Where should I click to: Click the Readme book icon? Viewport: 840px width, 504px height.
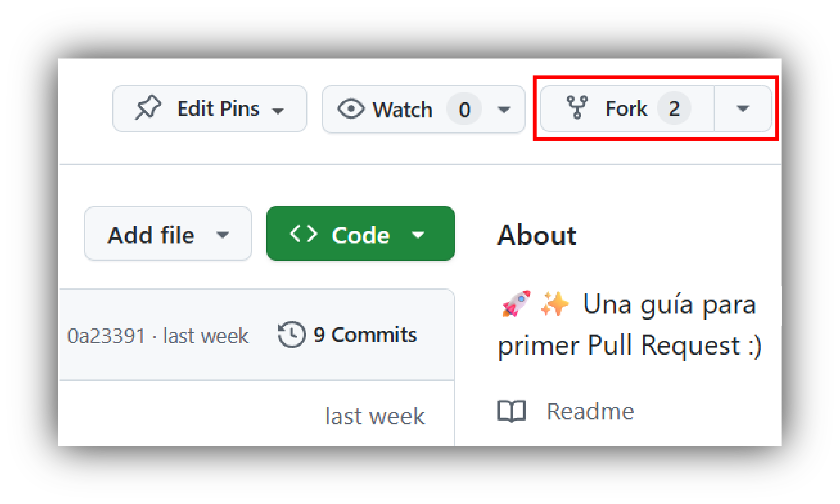511,411
